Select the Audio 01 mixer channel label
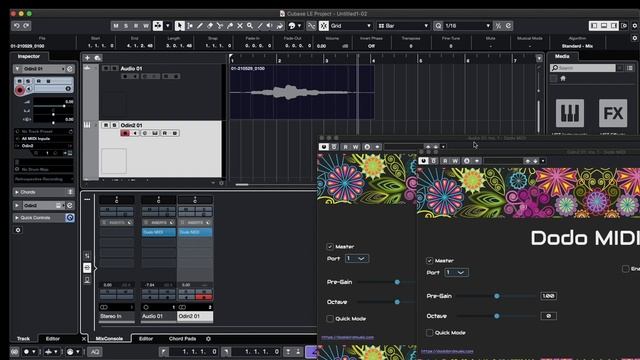 (158, 316)
